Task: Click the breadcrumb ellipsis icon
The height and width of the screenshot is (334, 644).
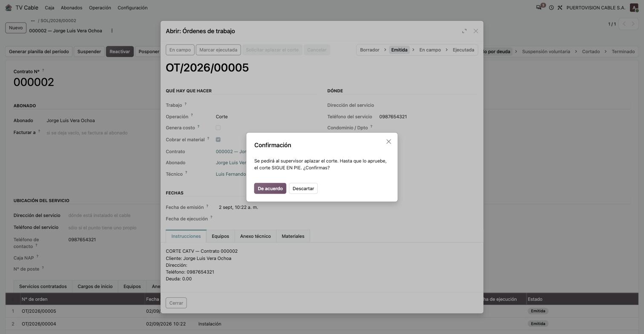Action: point(33,20)
